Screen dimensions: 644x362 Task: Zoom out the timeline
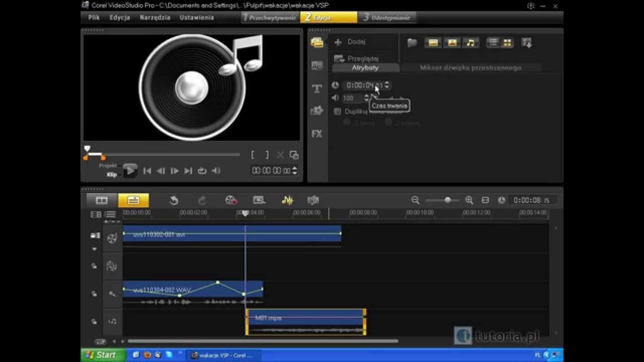415,200
